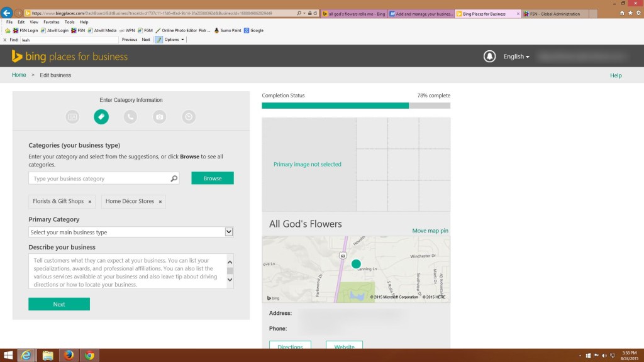The image size is (644, 362).
Task: Click the address bar search magnifier icon
Action: (x=299, y=13)
